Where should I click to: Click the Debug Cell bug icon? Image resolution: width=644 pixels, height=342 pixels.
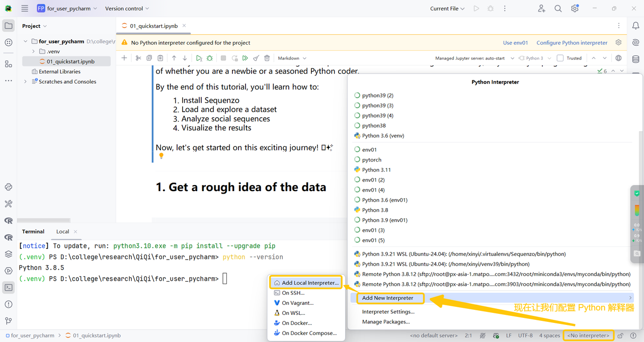[x=210, y=58]
